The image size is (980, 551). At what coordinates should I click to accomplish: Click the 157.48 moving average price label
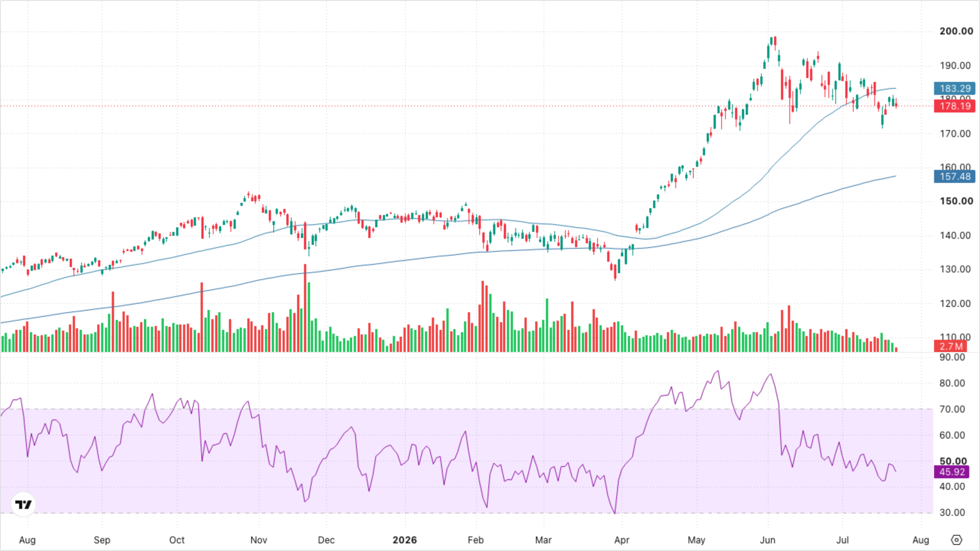point(955,176)
